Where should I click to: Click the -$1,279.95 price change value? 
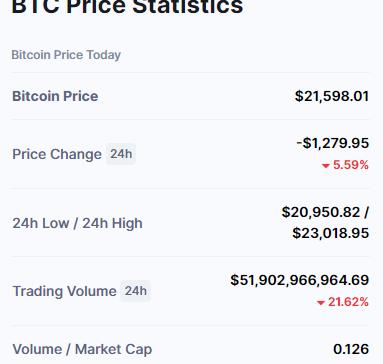point(333,143)
